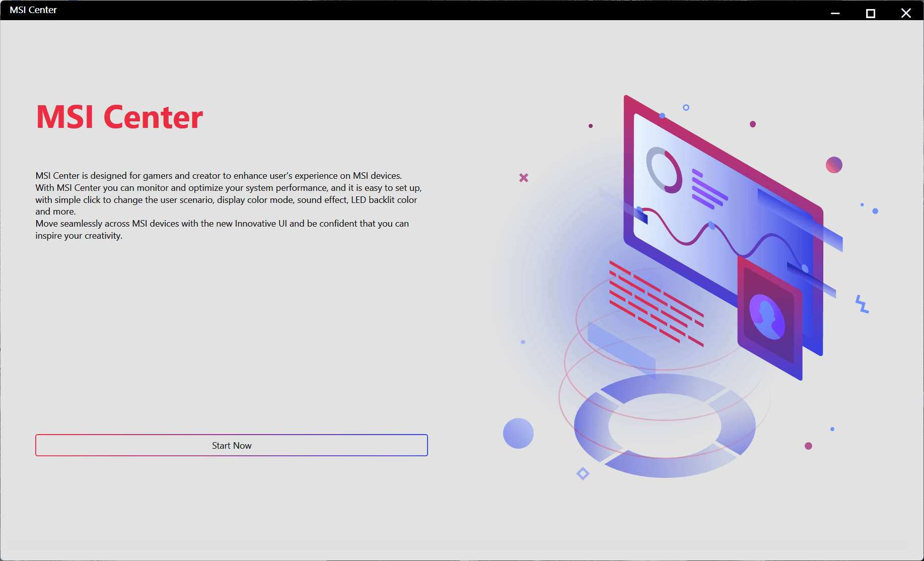Image resolution: width=924 pixels, height=561 pixels.
Task: Click the user profile avatar icon
Action: click(767, 317)
